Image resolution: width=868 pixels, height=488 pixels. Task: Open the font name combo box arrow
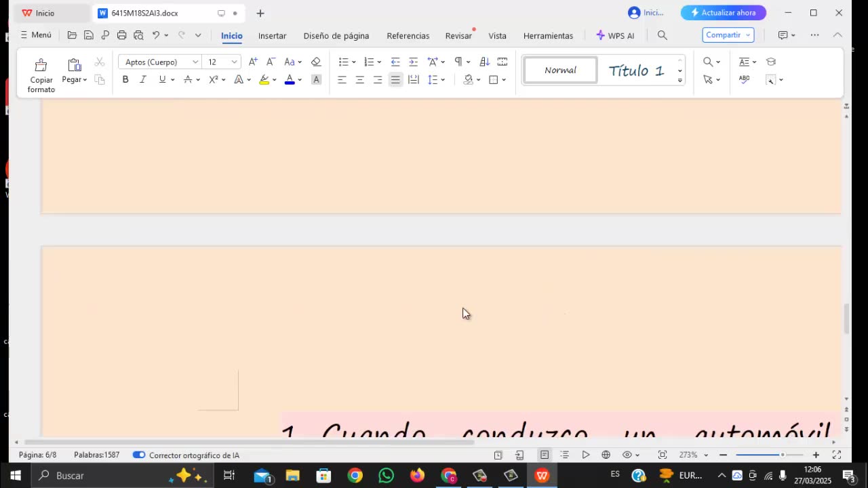click(195, 62)
